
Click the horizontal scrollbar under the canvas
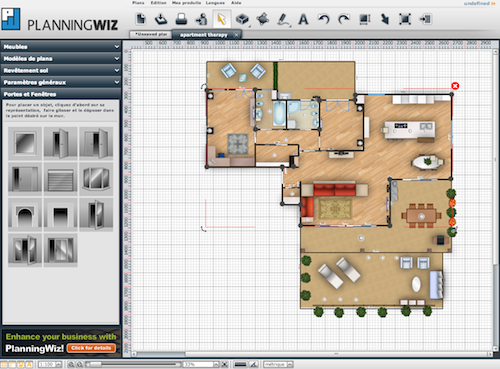[x=312, y=354]
